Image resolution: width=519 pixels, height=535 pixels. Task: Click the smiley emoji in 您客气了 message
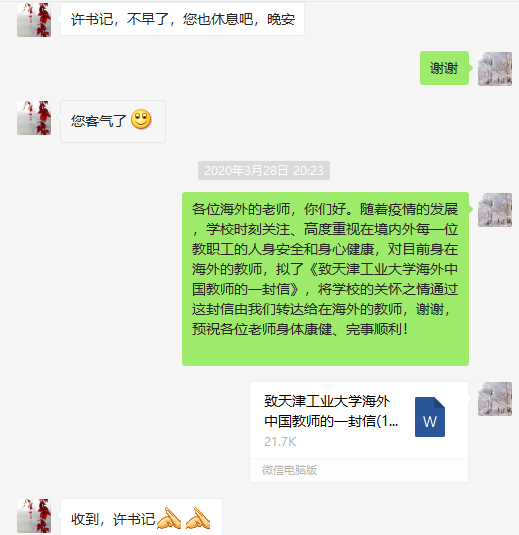click(141, 119)
